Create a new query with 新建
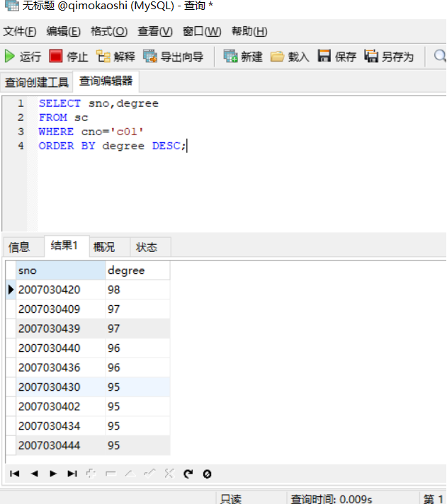 click(243, 57)
